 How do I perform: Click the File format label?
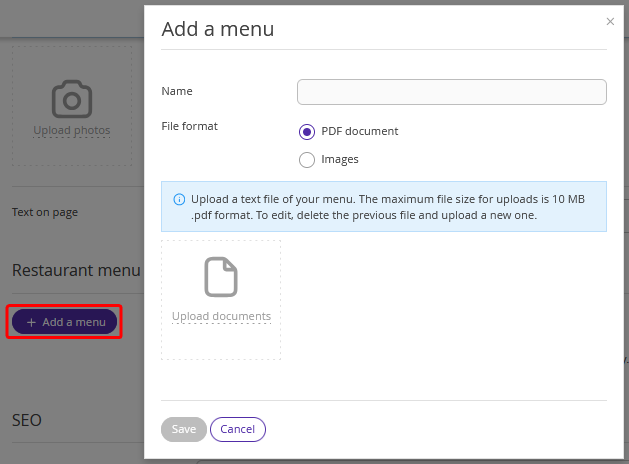click(189, 126)
